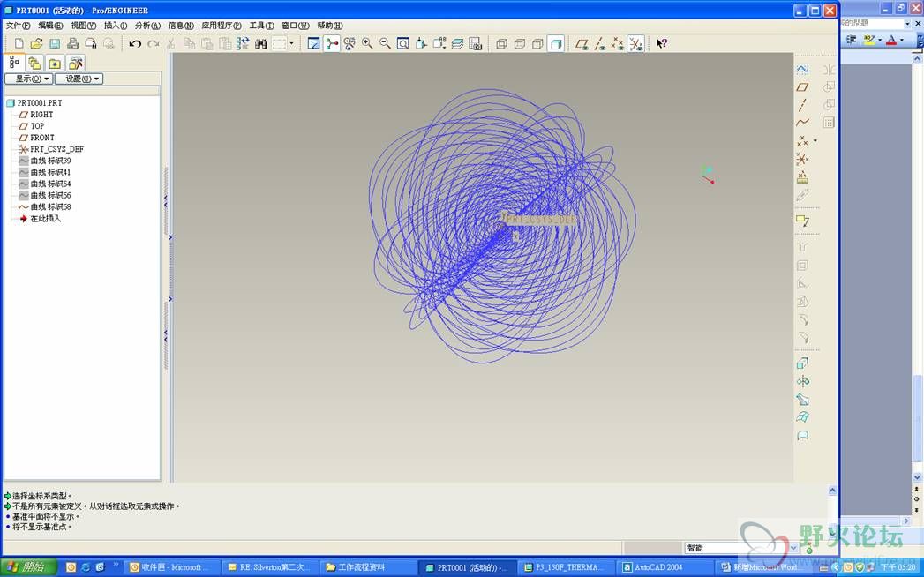924x577 pixels.
Task: Open a file using folder icon
Action: click(36, 43)
